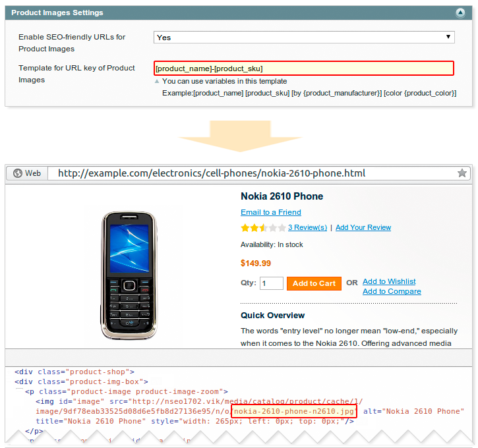Collapse the product-image paragraph code node
Viewport: 478px width, 448px height.
click(19, 391)
